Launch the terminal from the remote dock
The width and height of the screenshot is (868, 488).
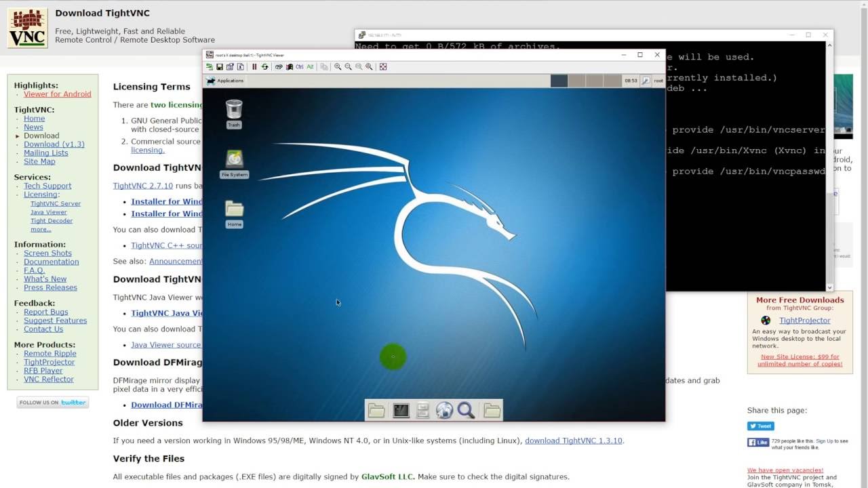(401, 410)
